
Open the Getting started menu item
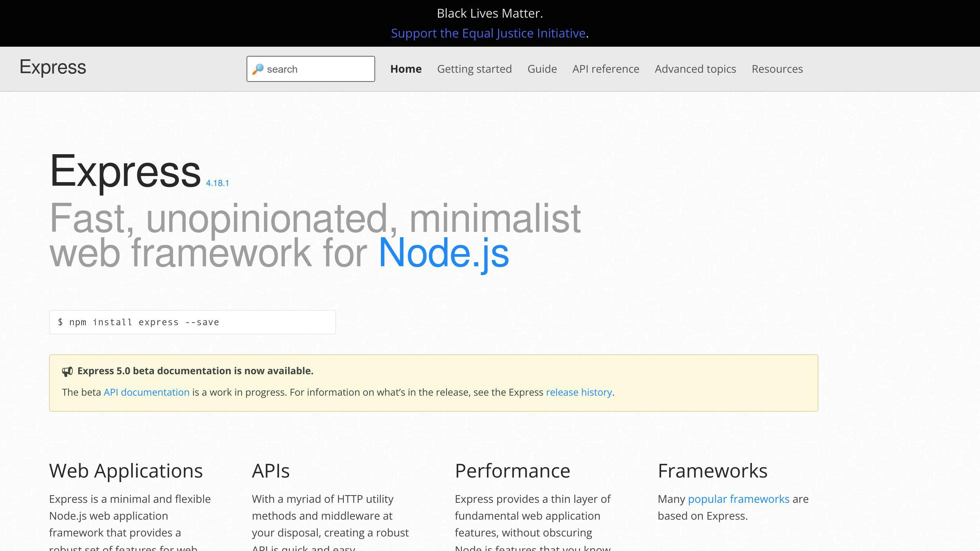[x=475, y=69]
